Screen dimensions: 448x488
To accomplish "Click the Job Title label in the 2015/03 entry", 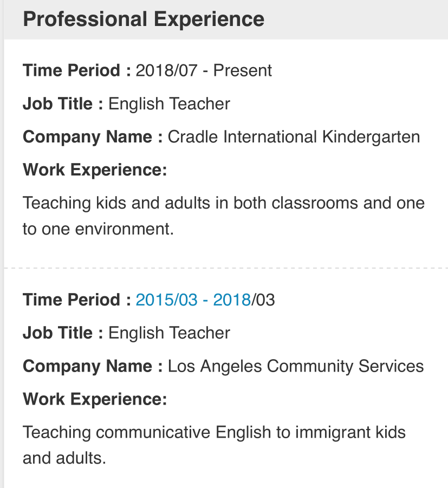I will pyautogui.click(x=62, y=333).
